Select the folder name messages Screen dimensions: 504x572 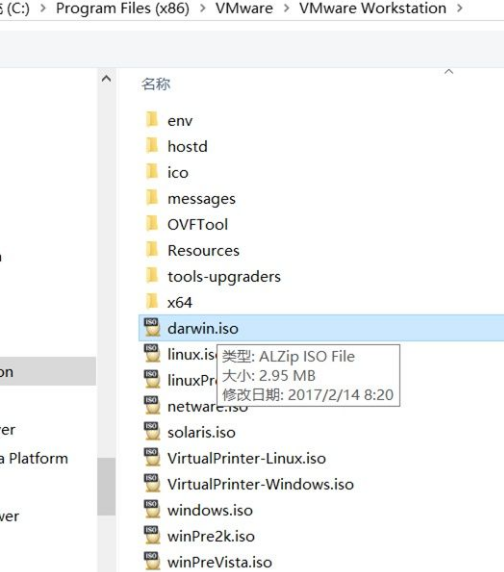(201, 199)
